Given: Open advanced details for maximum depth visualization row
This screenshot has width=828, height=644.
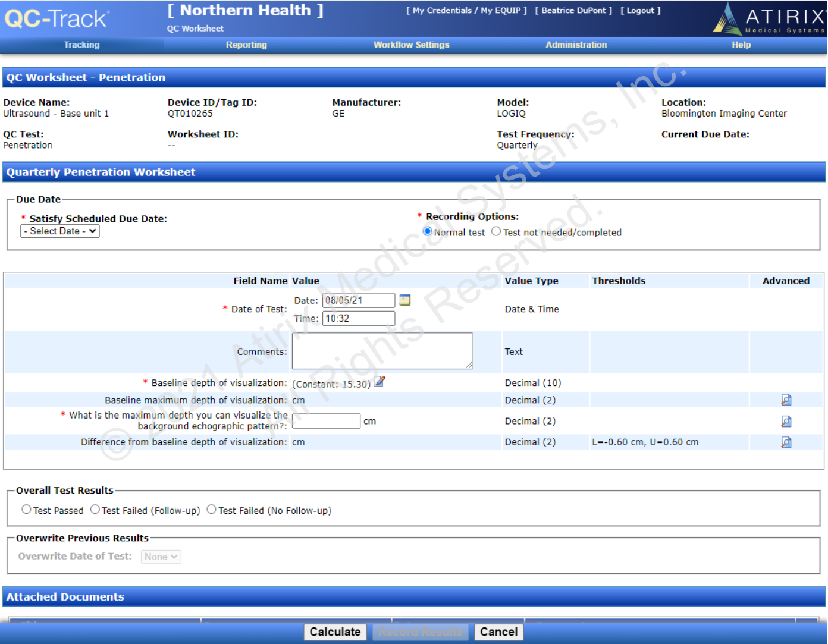Looking at the screenshot, I should [x=786, y=422].
